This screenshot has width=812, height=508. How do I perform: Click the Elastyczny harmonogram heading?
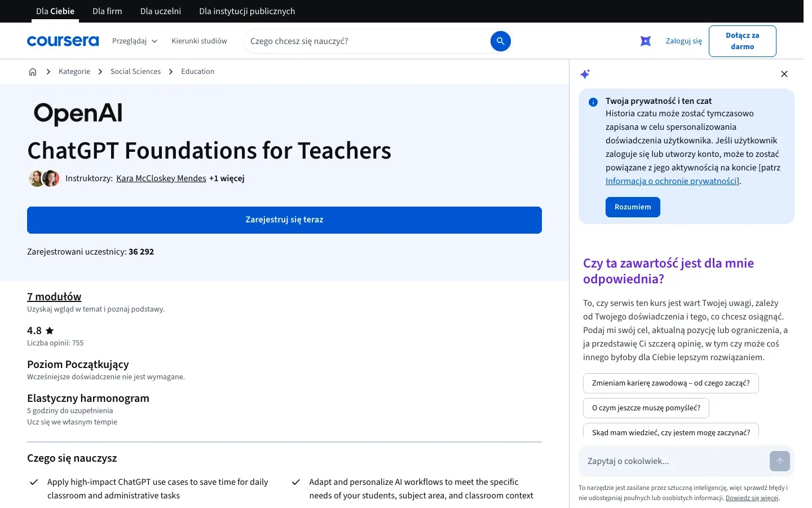pos(88,398)
